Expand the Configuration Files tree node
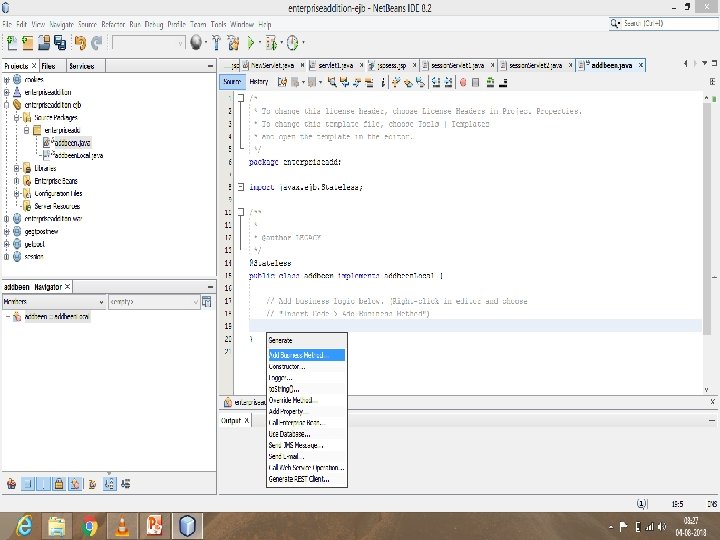This screenshot has width=720, height=540. point(17,193)
